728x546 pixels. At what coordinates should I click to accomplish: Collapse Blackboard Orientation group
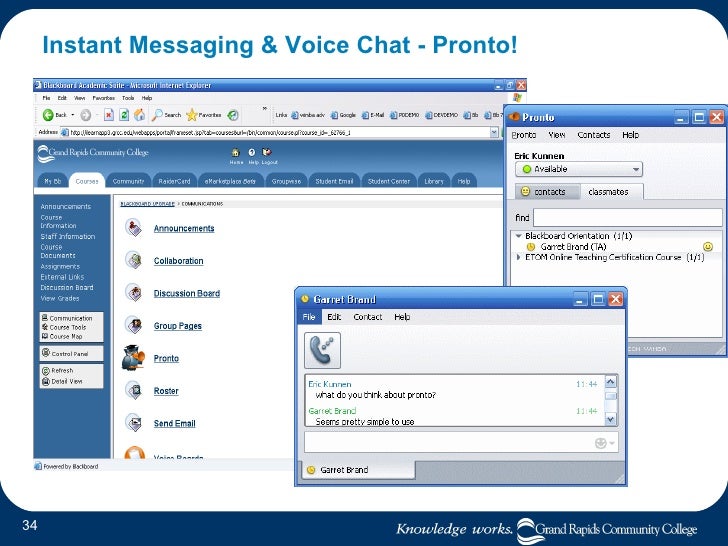tap(519, 236)
